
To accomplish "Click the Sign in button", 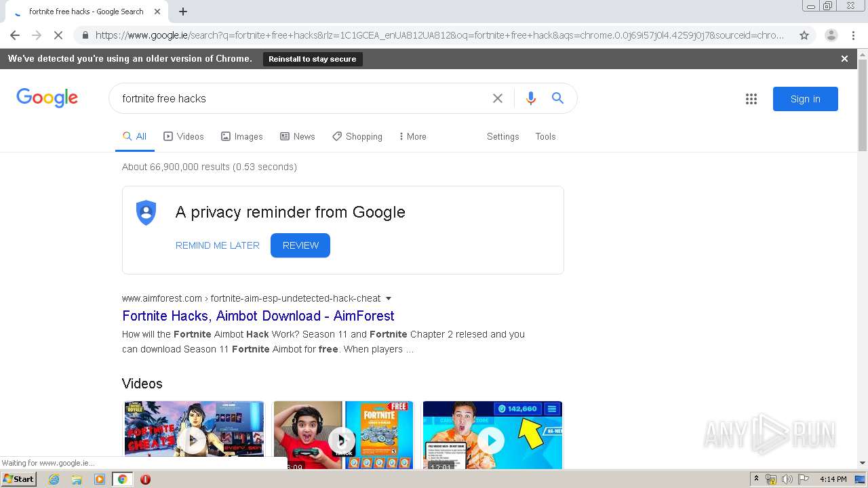I will click(806, 99).
